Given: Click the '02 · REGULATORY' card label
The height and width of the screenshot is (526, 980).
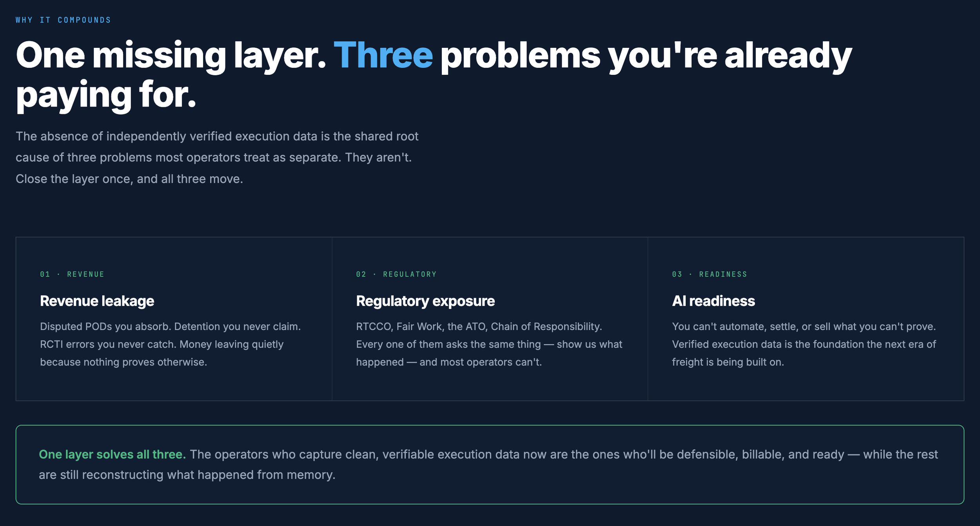Looking at the screenshot, I should tap(396, 274).
